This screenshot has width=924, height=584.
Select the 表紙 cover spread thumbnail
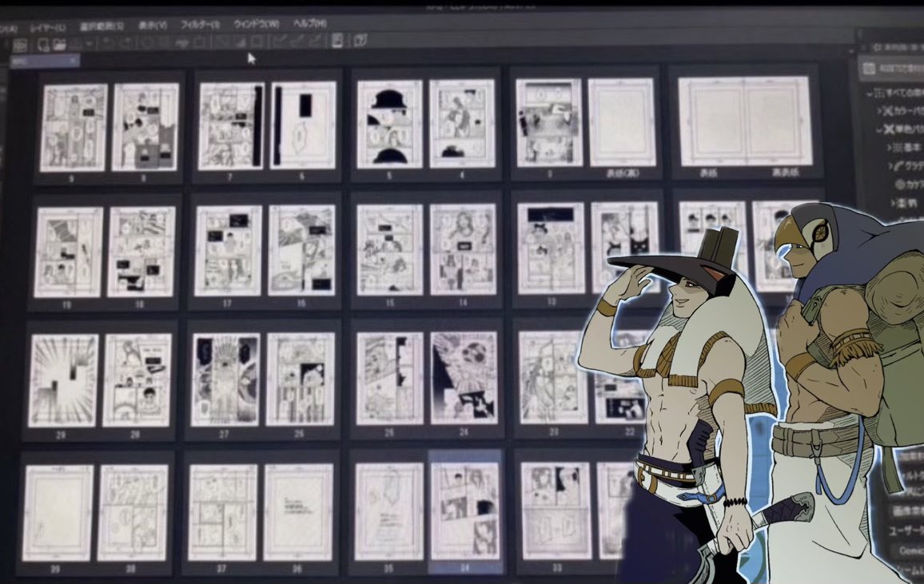[x=744, y=121]
